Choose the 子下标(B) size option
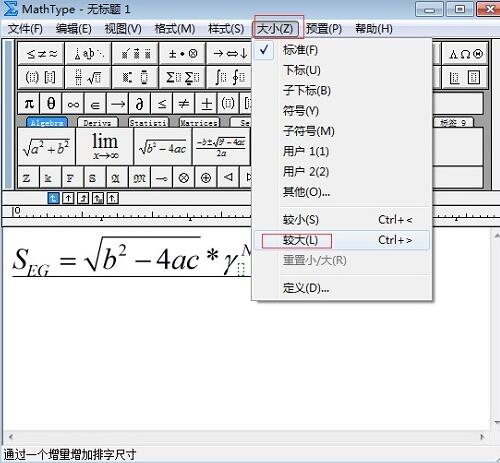The width and height of the screenshot is (500, 463). pos(342,91)
